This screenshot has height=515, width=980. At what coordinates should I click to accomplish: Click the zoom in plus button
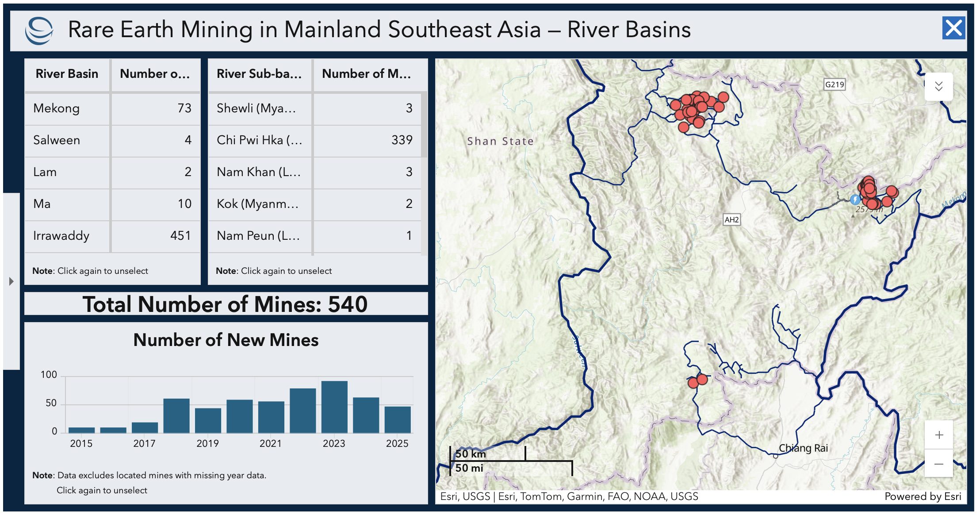coord(938,435)
